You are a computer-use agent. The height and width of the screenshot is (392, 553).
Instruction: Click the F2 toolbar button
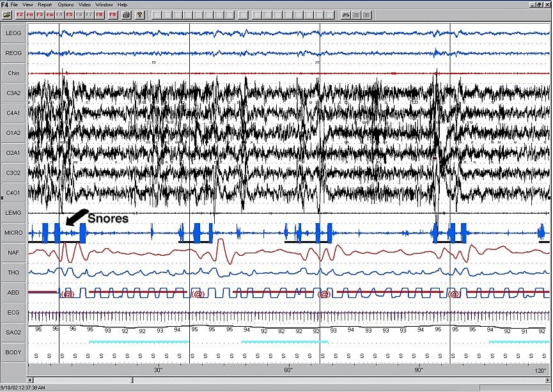20,15
